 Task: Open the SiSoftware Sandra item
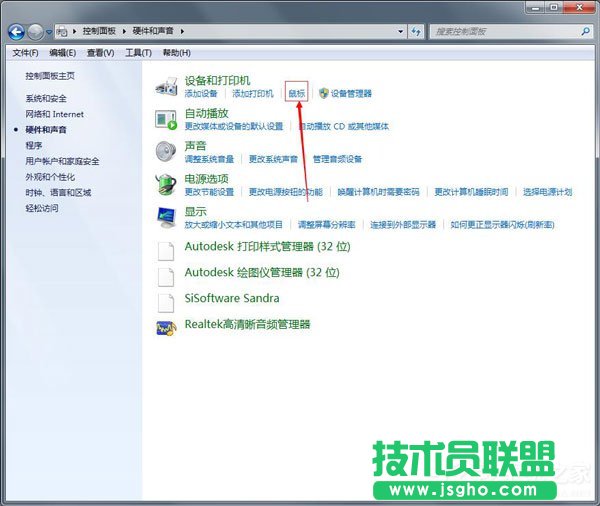click(232, 298)
